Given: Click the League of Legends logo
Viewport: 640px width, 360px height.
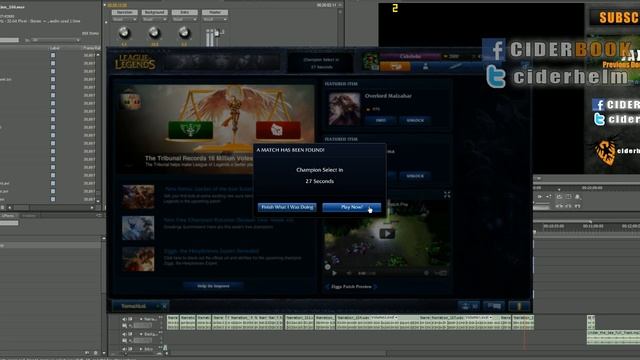Looking at the screenshot, I should coord(135,62).
